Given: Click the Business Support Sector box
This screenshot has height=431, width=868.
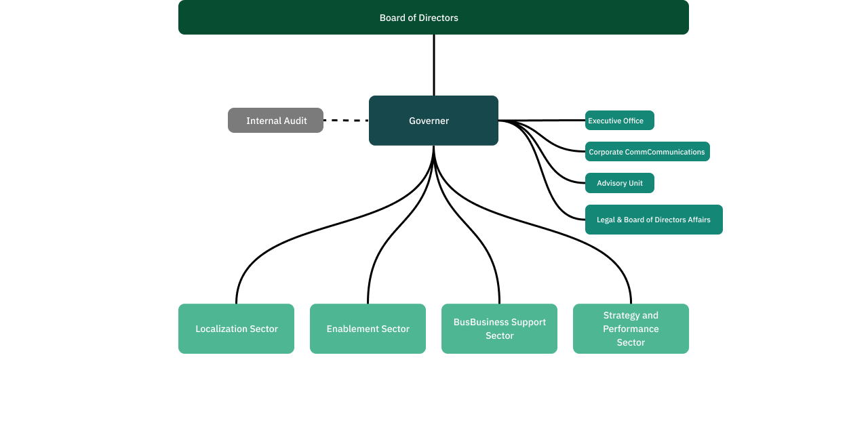Looking at the screenshot, I should pyautogui.click(x=499, y=329).
